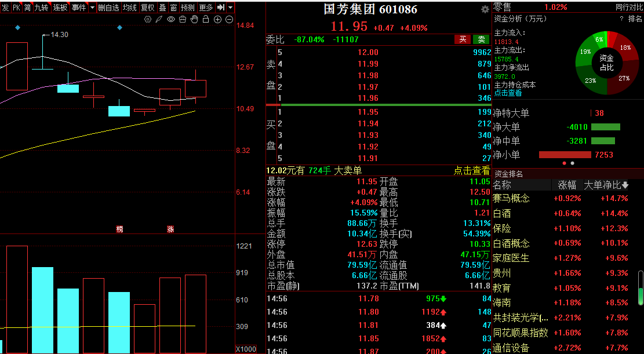Click the 资金占比 donut chart
Screen dimensions: 644x354
pyautogui.click(x=607, y=63)
